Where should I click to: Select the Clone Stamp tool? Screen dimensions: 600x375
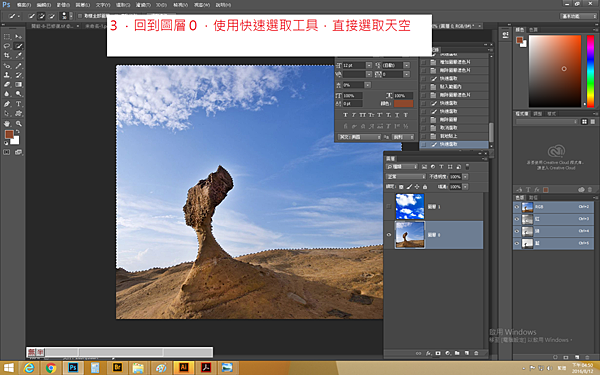coord(7,75)
